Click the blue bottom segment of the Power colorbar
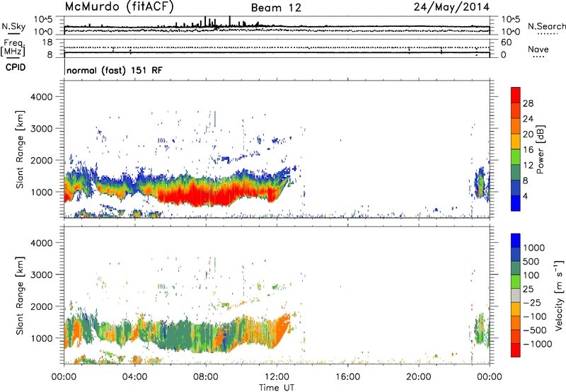The width and height of the screenshot is (566, 392). point(516,203)
